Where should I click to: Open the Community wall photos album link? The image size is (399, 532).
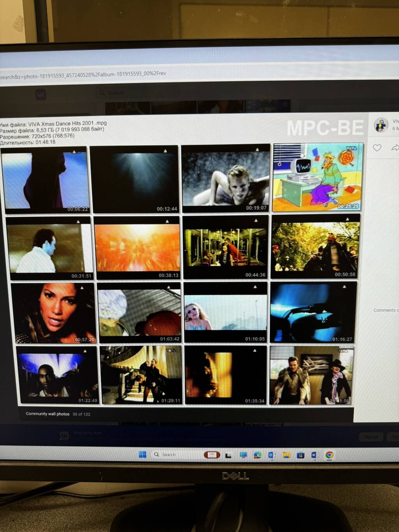(x=48, y=414)
